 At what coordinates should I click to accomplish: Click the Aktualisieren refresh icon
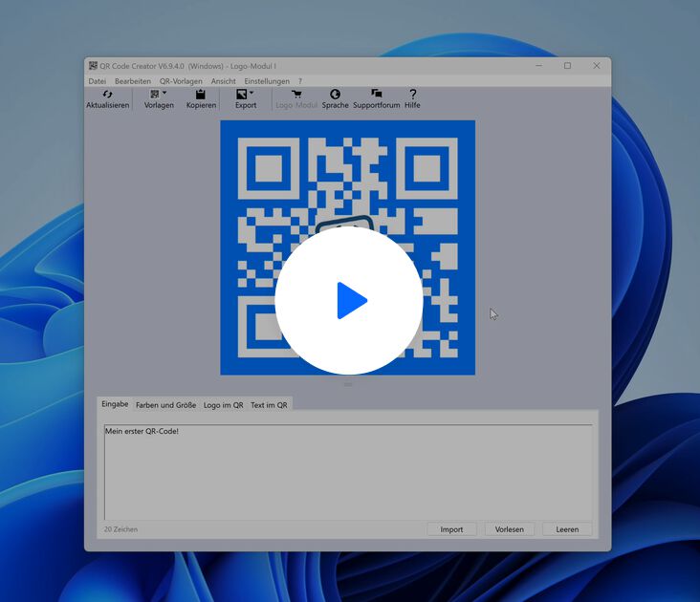(x=108, y=94)
